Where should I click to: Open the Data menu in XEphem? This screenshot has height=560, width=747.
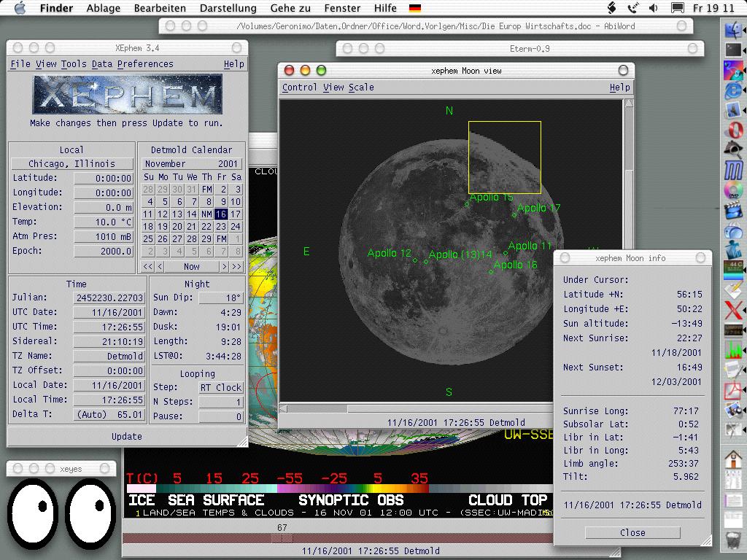(x=102, y=64)
